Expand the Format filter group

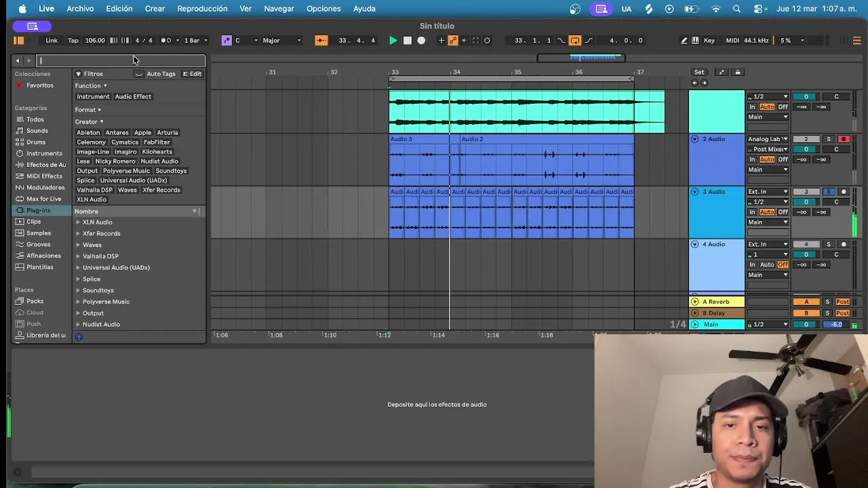88,110
